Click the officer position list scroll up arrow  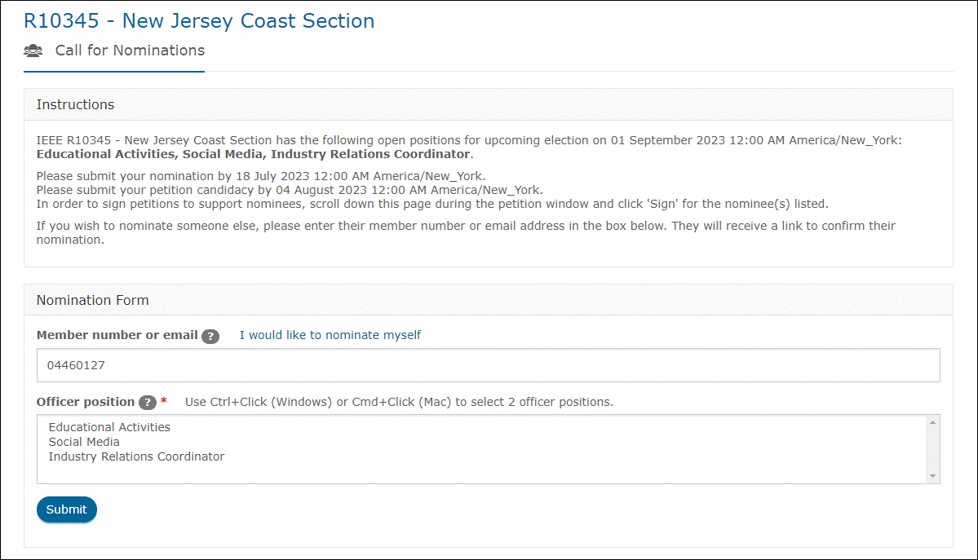point(932,423)
